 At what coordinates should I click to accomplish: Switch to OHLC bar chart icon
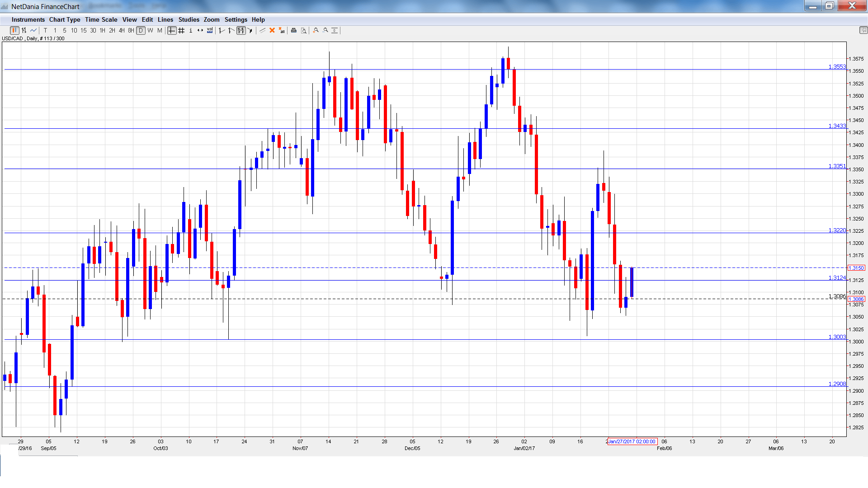(x=24, y=30)
